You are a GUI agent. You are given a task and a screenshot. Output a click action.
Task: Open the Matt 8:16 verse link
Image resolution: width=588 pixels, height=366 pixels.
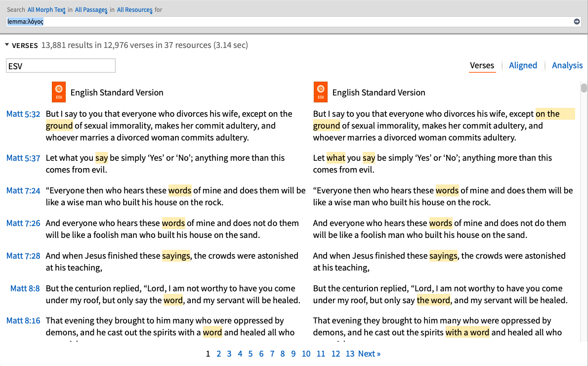pos(23,320)
